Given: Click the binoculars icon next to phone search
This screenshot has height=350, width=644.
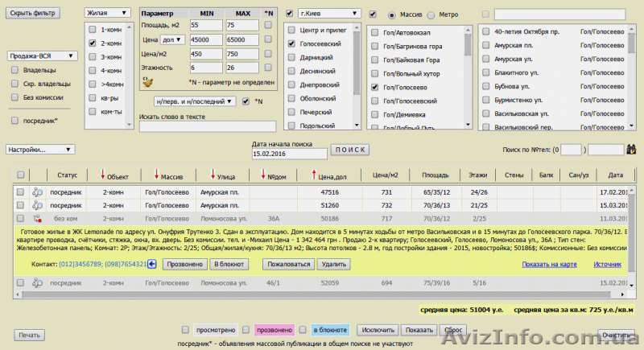Looking at the screenshot, I should point(632,149).
